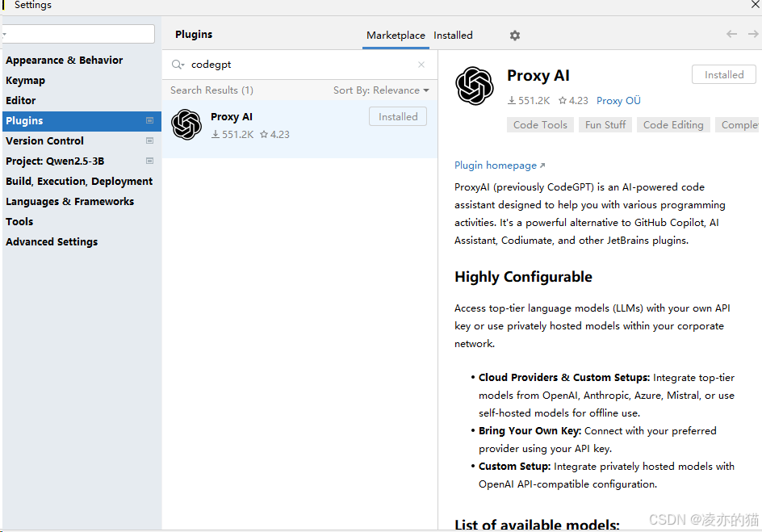Click the star rating 4.23 in details pane
This screenshot has height=532, width=762.
pos(573,101)
